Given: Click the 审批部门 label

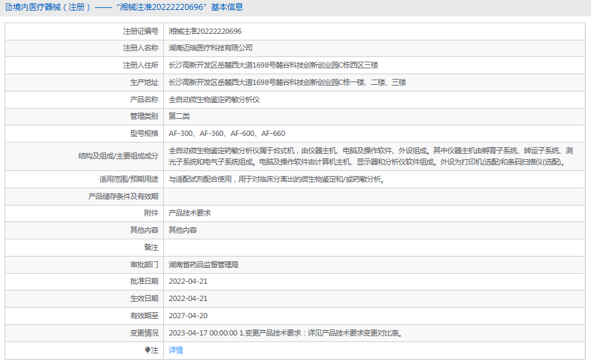Looking at the screenshot, I should [145, 265].
